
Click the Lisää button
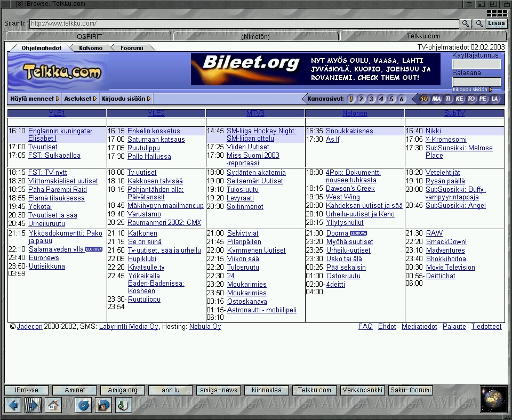coord(497,23)
